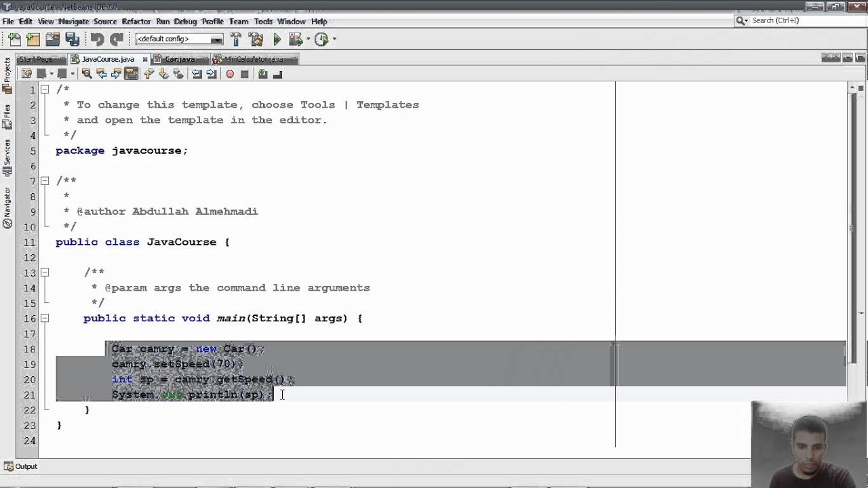Click the Clean and Build Project icon
Viewport: 868px width, 488px height.
tap(256, 39)
